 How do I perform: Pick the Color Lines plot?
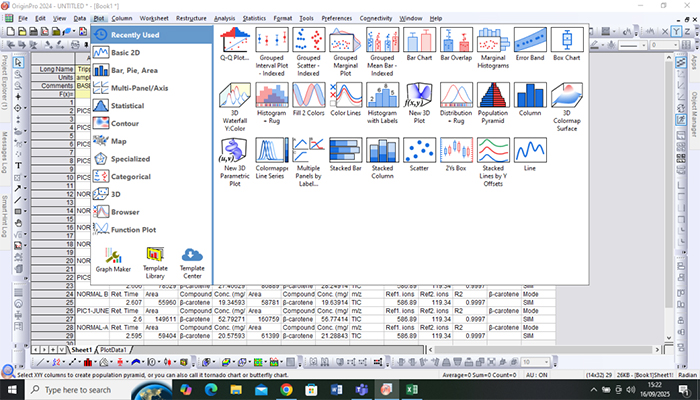(x=345, y=100)
